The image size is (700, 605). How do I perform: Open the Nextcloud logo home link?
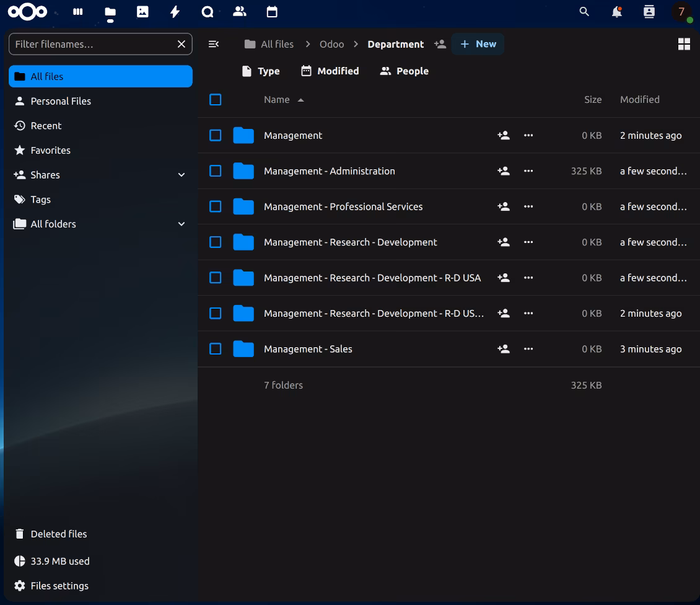click(27, 12)
